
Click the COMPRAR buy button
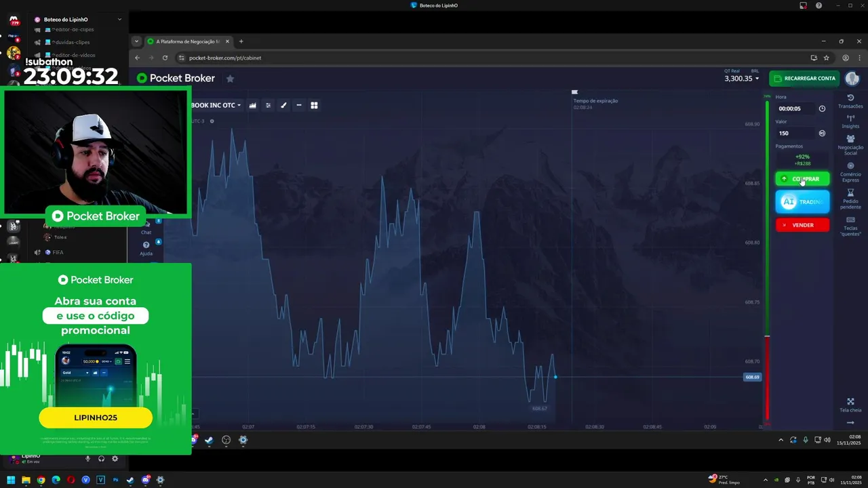click(802, 179)
